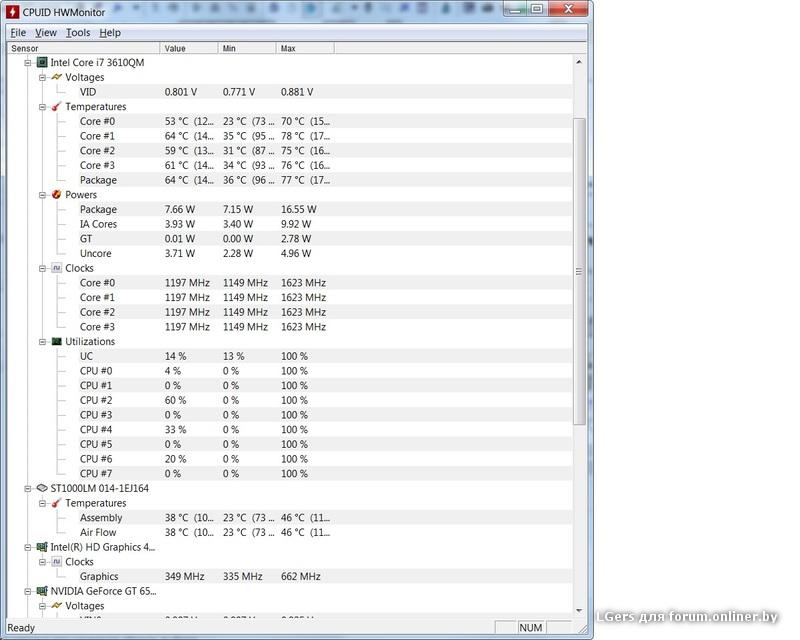Collapse the CPU Voltages branch

[x=42, y=78]
